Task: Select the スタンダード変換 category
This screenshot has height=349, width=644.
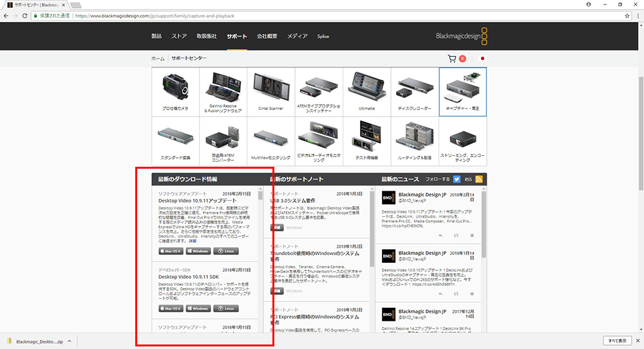Action: click(175, 141)
